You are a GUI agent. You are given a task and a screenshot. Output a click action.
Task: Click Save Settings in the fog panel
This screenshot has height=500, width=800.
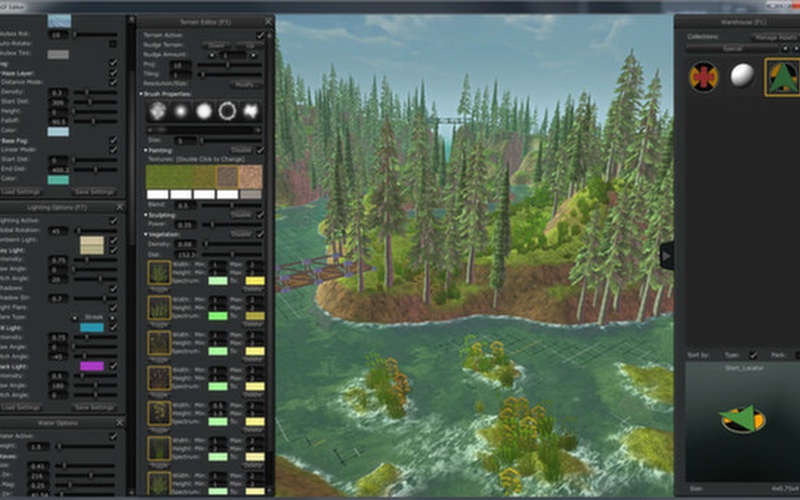[95, 191]
